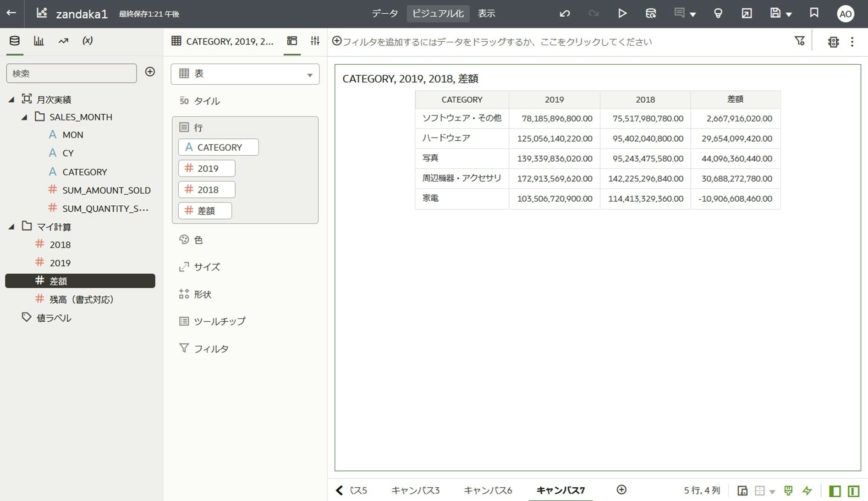The width and height of the screenshot is (868, 501).
Task: Select the 2018 calculation under マイ計算
Action: [x=60, y=245]
